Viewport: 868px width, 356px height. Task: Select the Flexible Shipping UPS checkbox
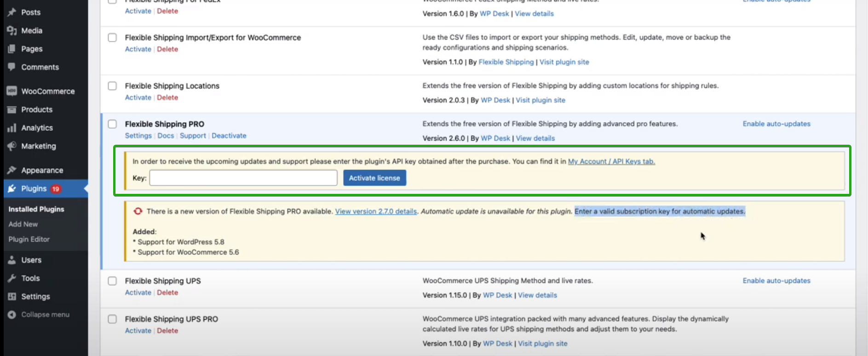pyautogui.click(x=112, y=281)
